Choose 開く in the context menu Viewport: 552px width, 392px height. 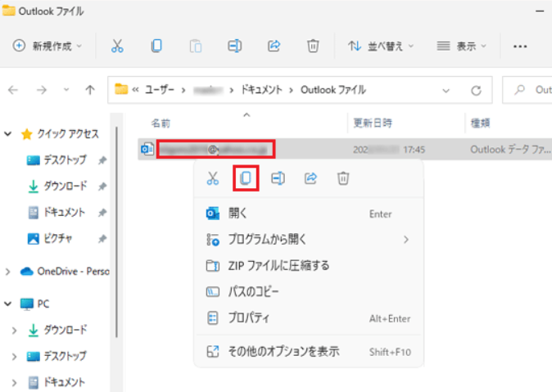click(x=309, y=214)
